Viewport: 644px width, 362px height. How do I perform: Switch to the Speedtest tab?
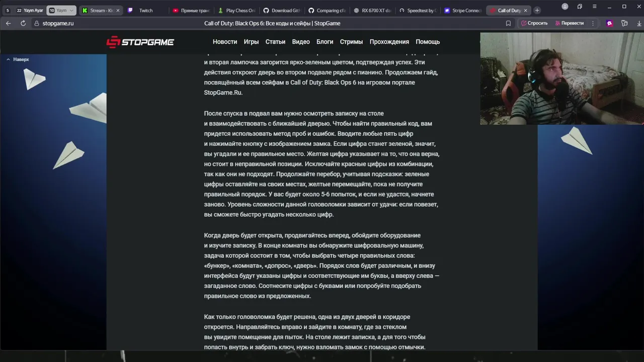[x=417, y=10]
